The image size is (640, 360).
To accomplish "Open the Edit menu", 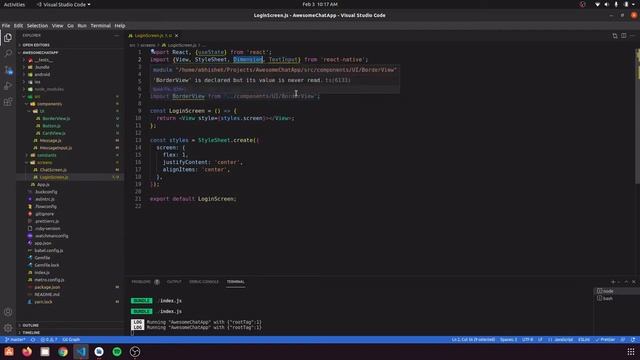I will click(18, 25).
